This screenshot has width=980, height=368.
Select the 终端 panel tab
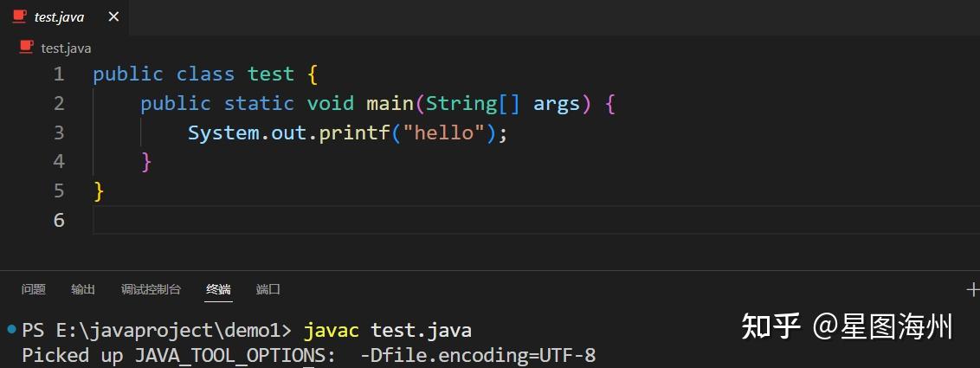click(218, 289)
